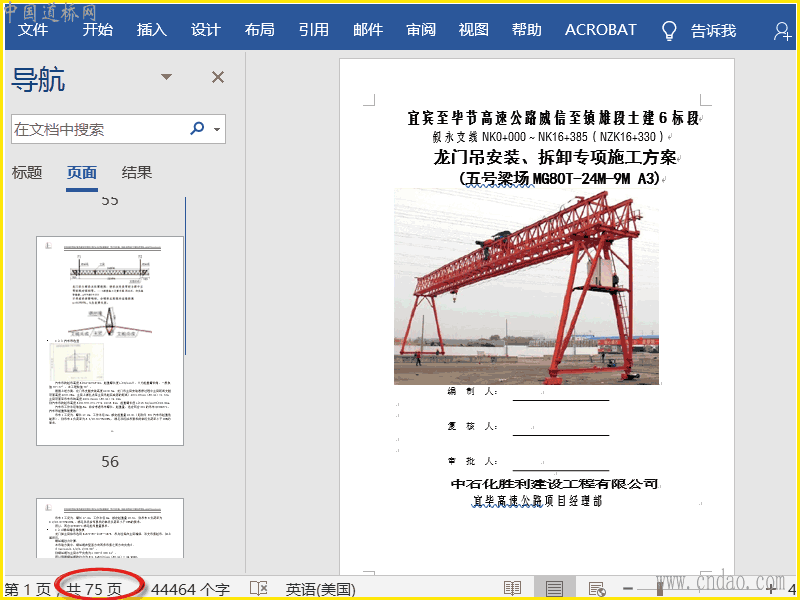Click the 复核人 signature line
The width and height of the screenshot is (800, 600).
pos(561,435)
